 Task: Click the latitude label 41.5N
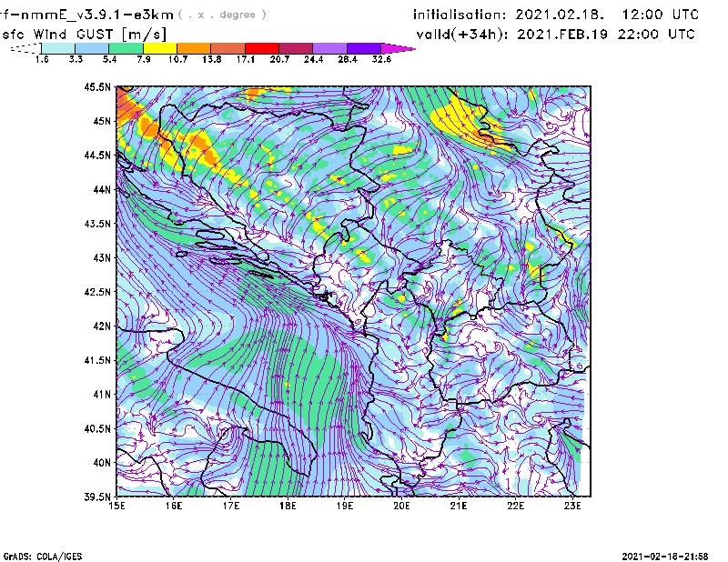[98, 360]
